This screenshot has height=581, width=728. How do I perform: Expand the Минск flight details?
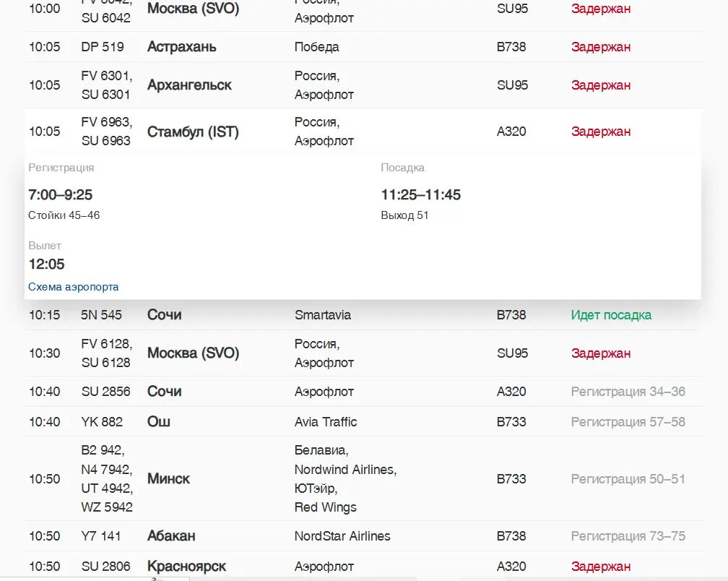tap(168, 478)
